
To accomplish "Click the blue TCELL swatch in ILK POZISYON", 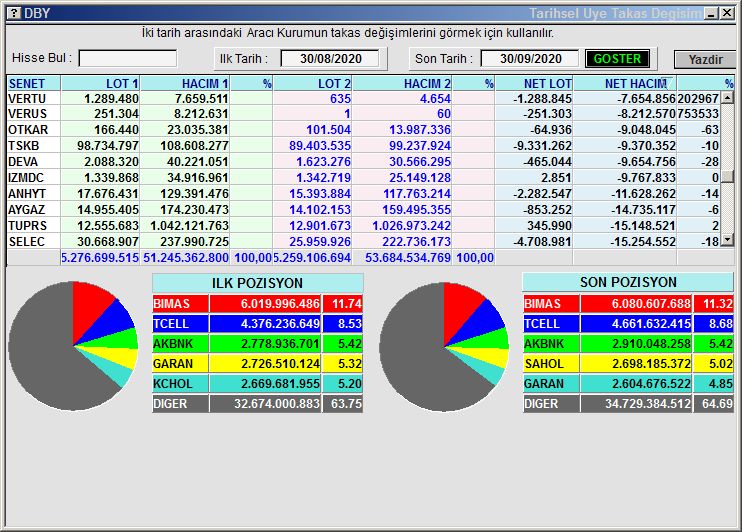I will click(180, 324).
